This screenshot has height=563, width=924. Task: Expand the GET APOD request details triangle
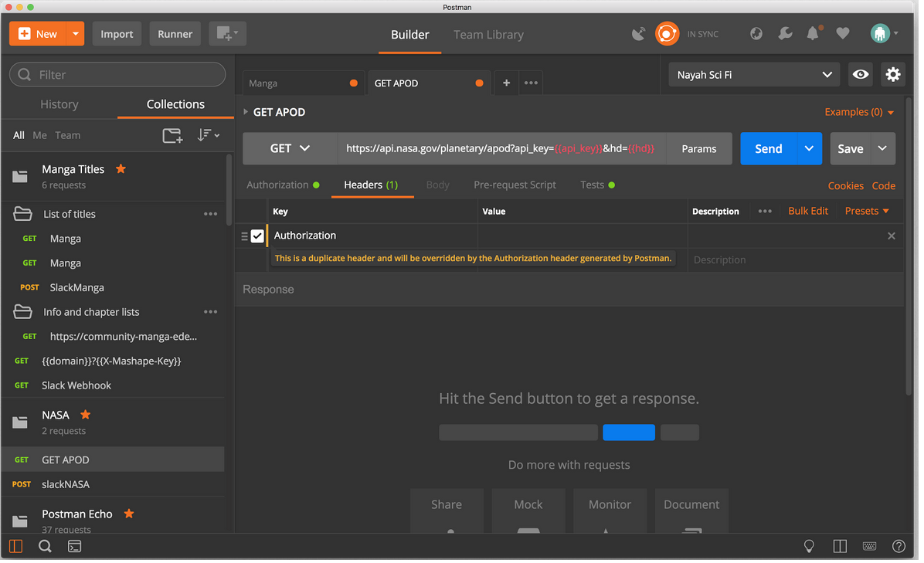pos(246,112)
